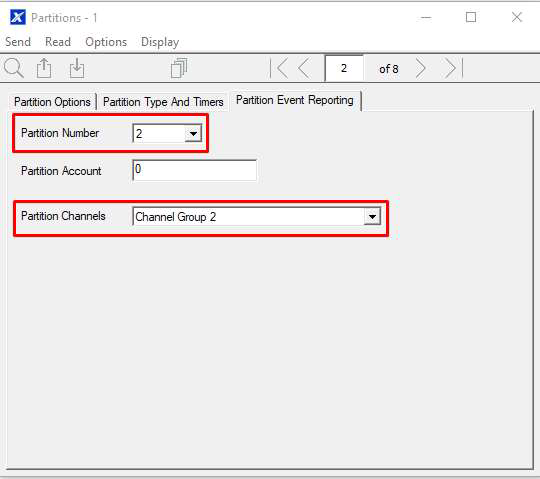
Task: Switch to Partition Type And Timers tab
Action: pyautogui.click(x=163, y=102)
